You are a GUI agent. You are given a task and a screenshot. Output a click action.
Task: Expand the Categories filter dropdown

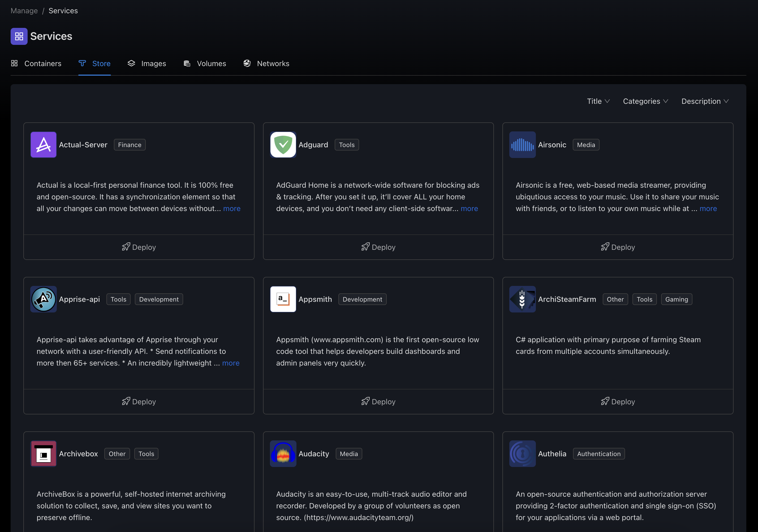[x=645, y=101]
